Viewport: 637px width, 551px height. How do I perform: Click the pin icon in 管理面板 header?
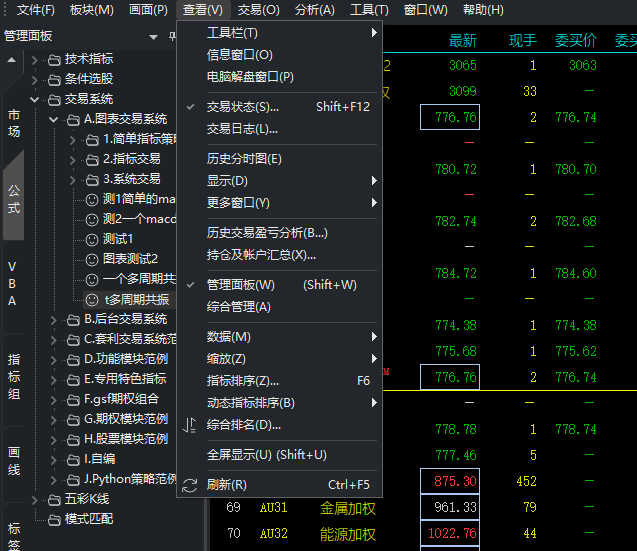point(173,37)
